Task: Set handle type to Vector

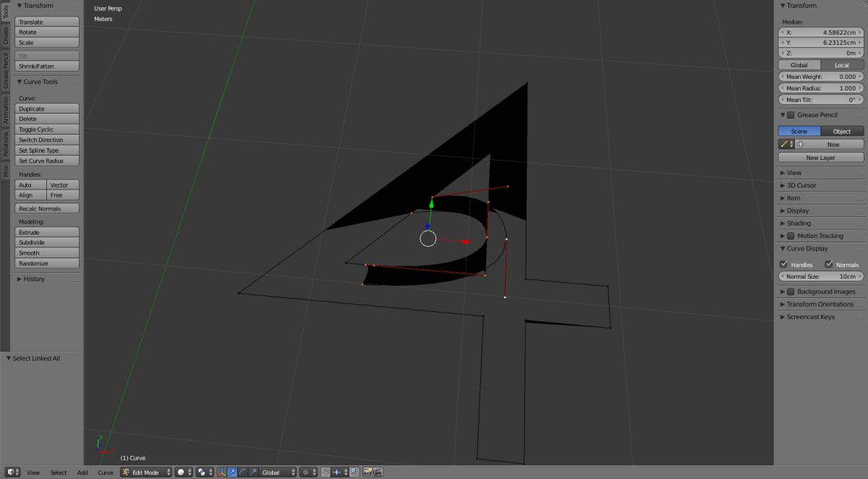Action: pyautogui.click(x=63, y=185)
